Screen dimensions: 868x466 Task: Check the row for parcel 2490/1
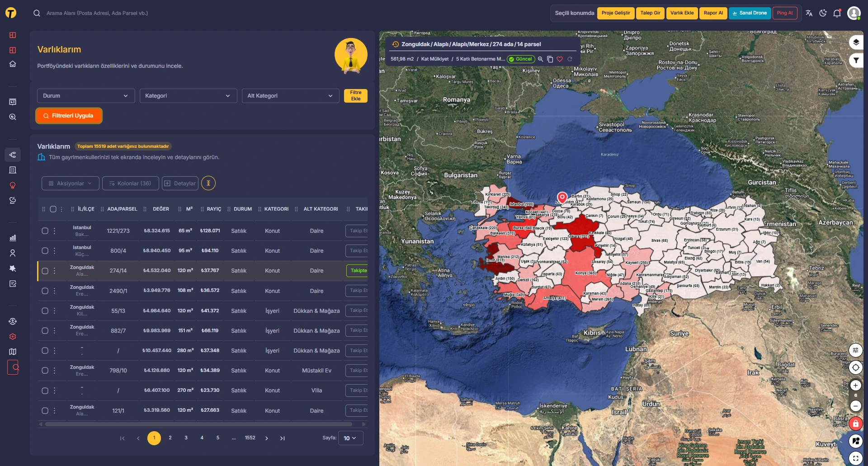[x=45, y=291]
